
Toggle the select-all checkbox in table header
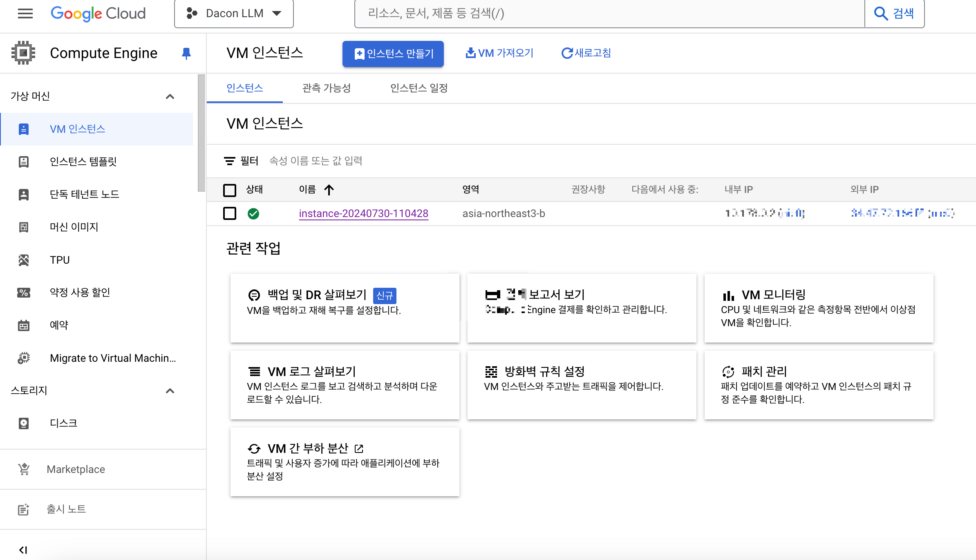point(230,190)
